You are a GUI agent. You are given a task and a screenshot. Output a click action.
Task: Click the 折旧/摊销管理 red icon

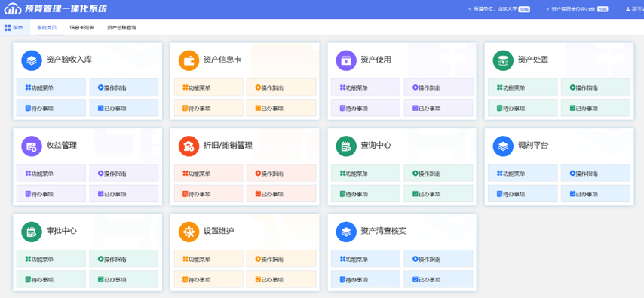[x=189, y=146]
